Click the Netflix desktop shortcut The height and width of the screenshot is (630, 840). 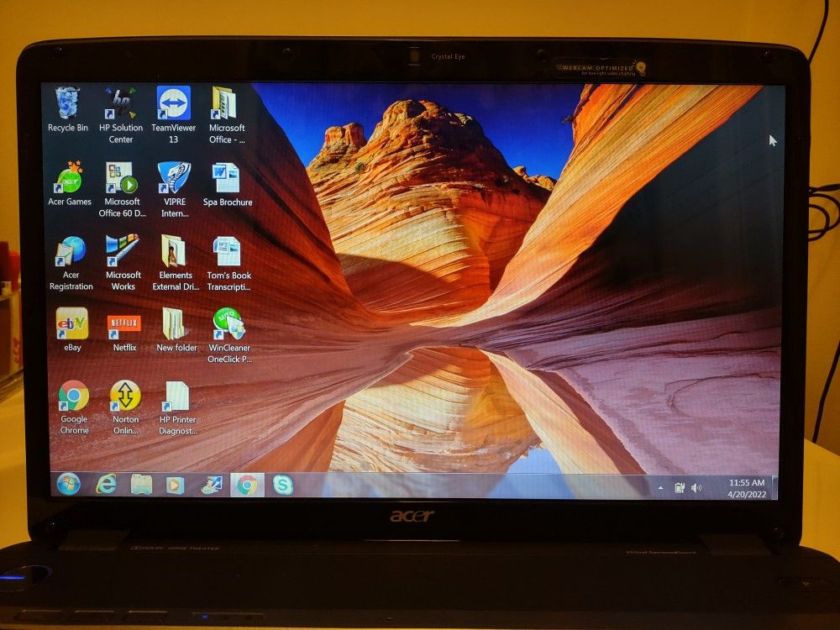point(124,324)
